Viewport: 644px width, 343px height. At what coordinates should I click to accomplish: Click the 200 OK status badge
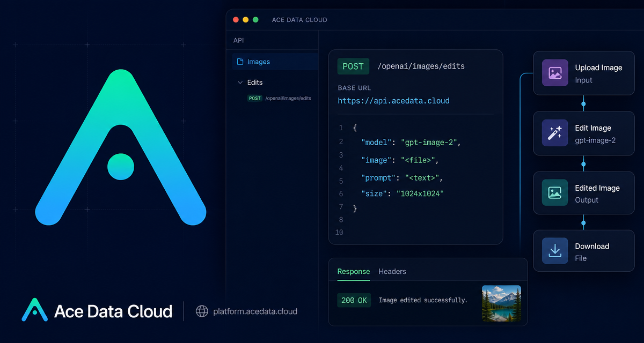[x=354, y=300]
